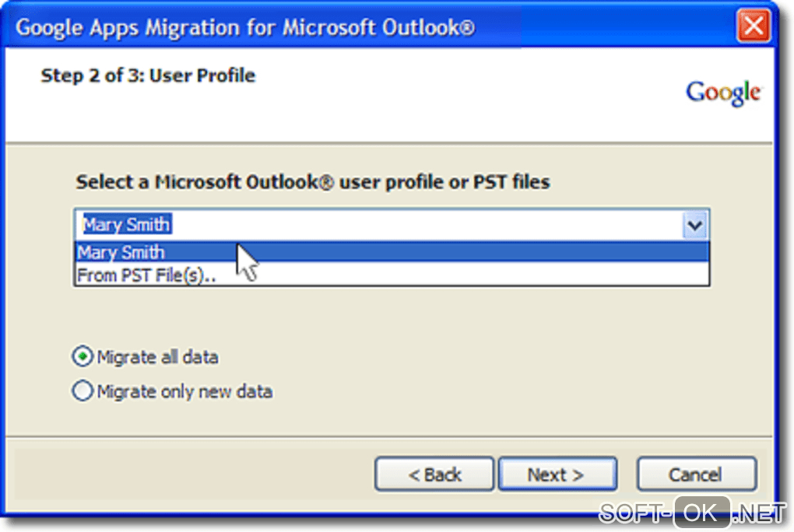Viewport: 794px width, 532px height.
Task: Click the blank white header area beside Google logo
Action: [467, 101]
